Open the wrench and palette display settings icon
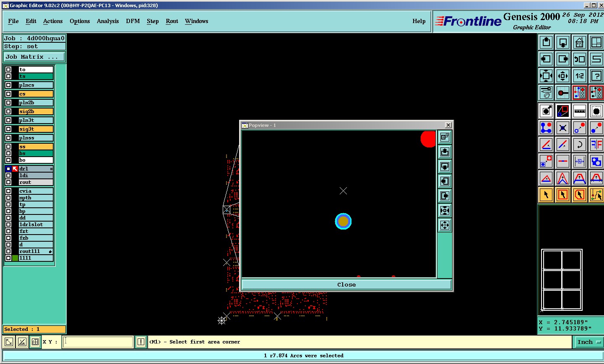 coord(546,93)
